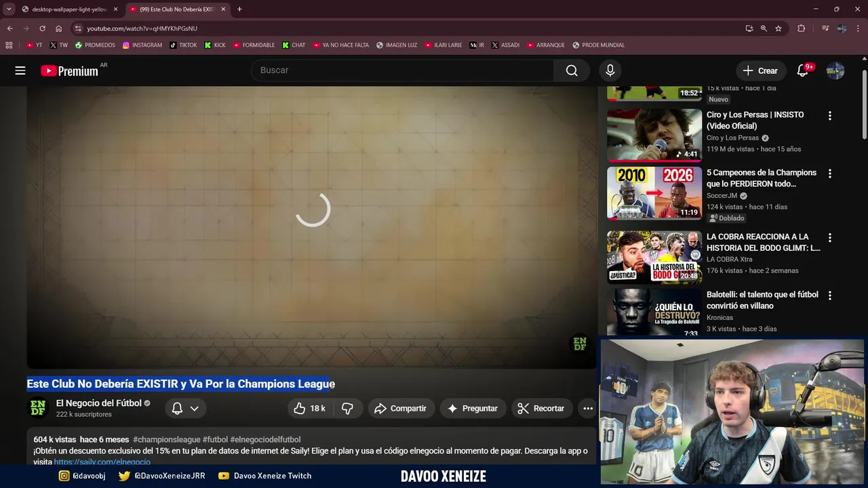Click the #elnegociodelfutbol hashtag
868x488 pixels.
point(265,439)
